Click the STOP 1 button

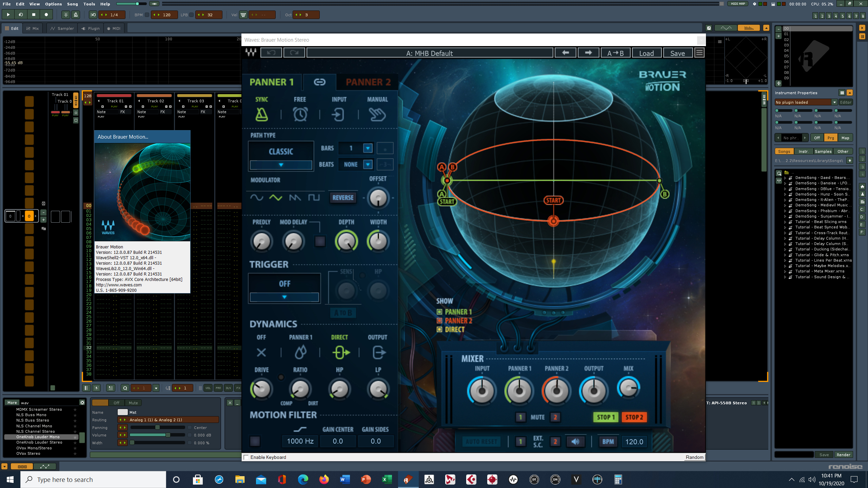(606, 417)
